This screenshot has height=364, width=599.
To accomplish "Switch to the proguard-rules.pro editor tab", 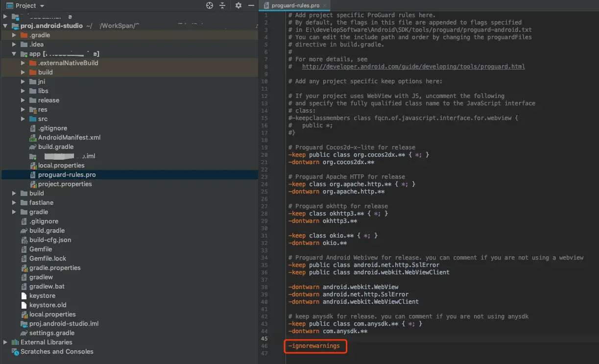I will [x=294, y=5].
